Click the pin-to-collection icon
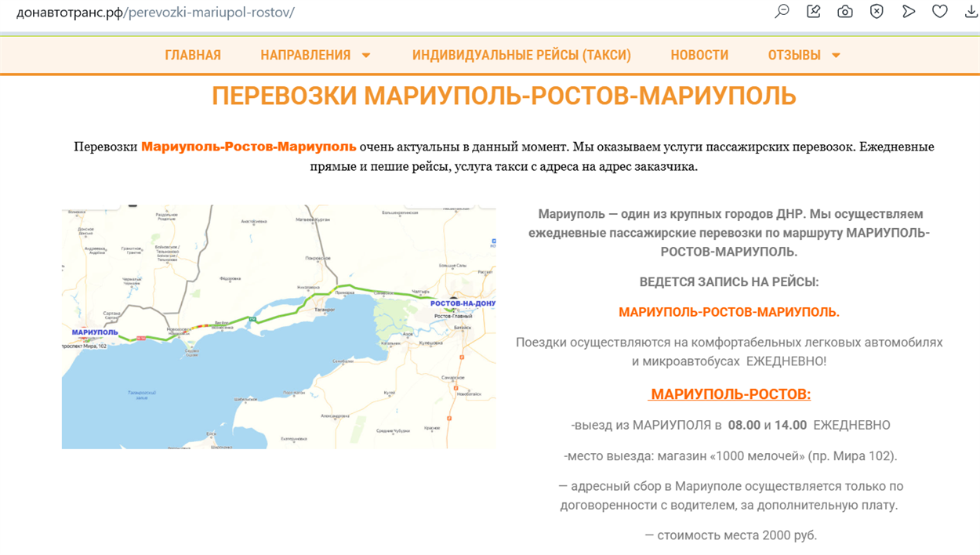Screen dimensions: 980x555 coord(814,11)
